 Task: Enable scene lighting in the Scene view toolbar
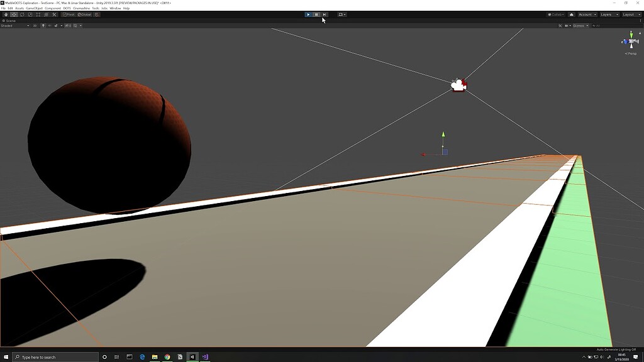[x=43, y=26]
